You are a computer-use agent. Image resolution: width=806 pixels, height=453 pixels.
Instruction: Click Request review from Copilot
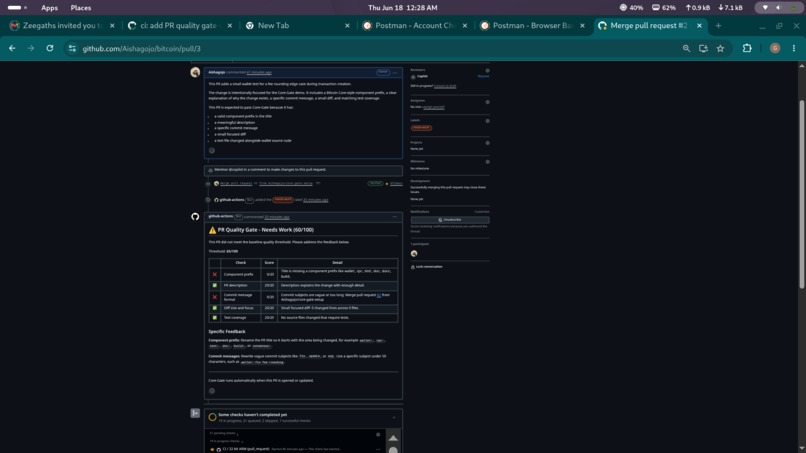coord(483,76)
